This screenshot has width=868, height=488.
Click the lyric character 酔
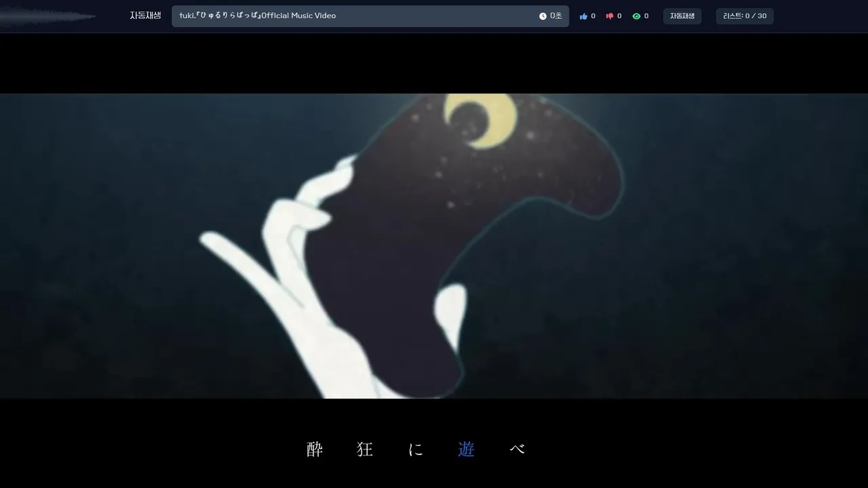pyautogui.click(x=315, y=449)
